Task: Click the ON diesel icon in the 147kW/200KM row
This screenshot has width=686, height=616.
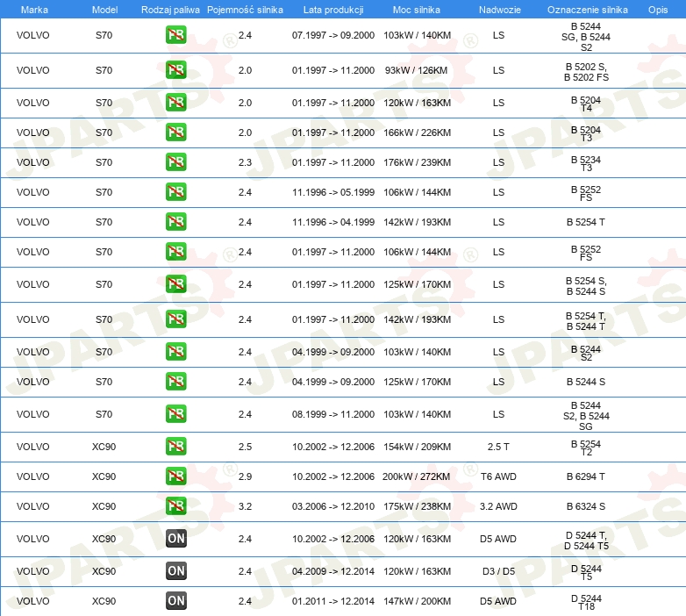Action: pos(175,601)
